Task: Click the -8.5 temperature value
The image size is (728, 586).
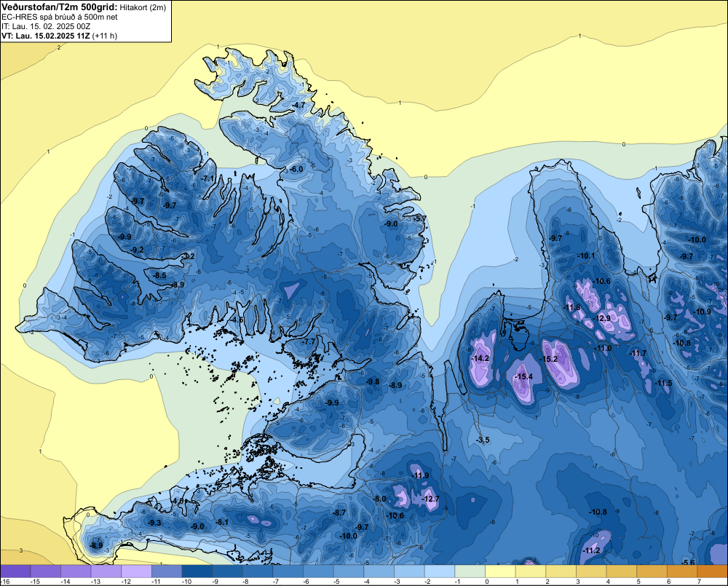Action: tap(159, 275)
